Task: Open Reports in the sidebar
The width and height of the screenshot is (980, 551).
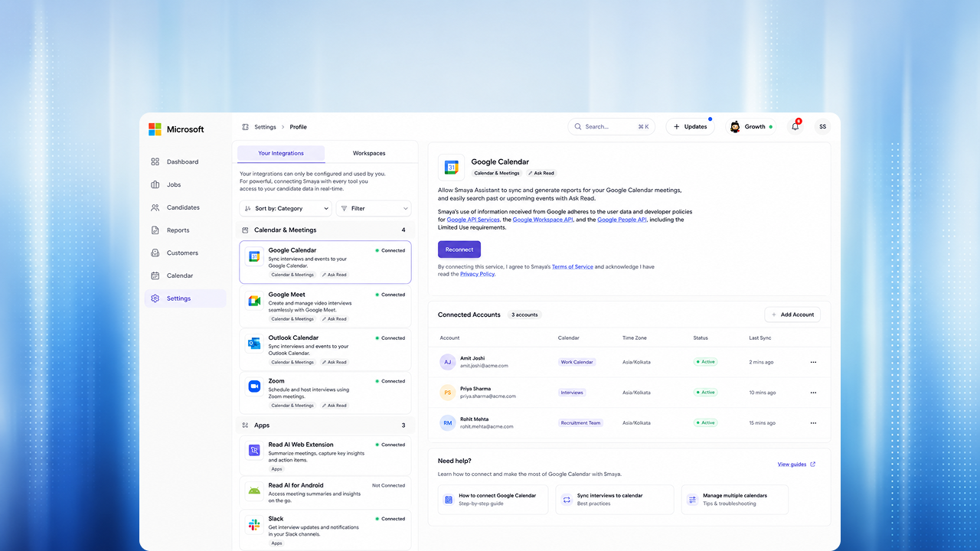Action: point(185,230)
